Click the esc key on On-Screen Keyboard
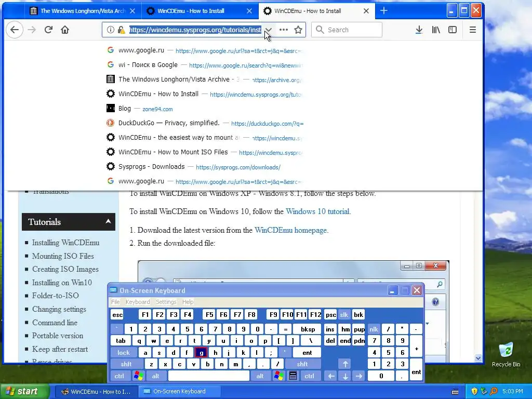The image size is (532, 399). click(x=117, y=315)
